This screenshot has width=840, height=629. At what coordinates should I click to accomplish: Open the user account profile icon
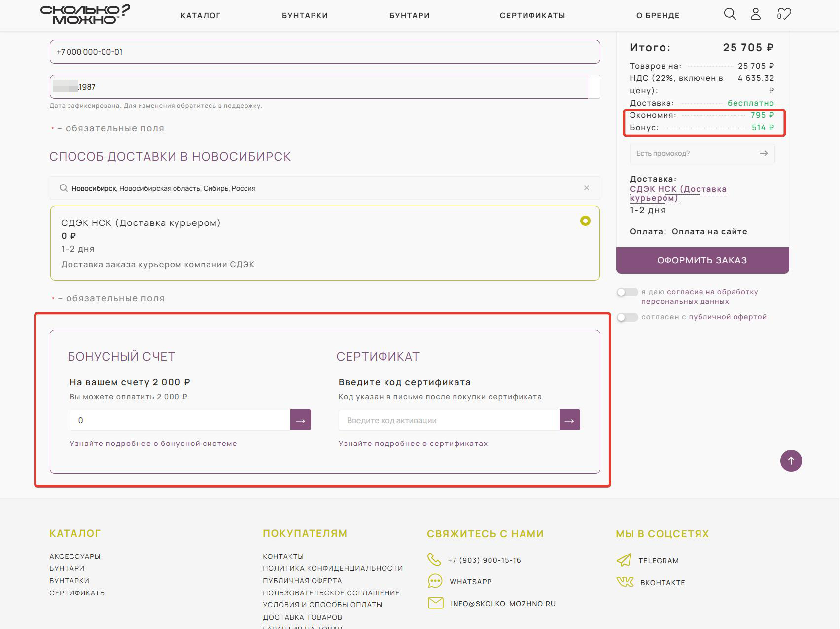click(x=755, y=14)
